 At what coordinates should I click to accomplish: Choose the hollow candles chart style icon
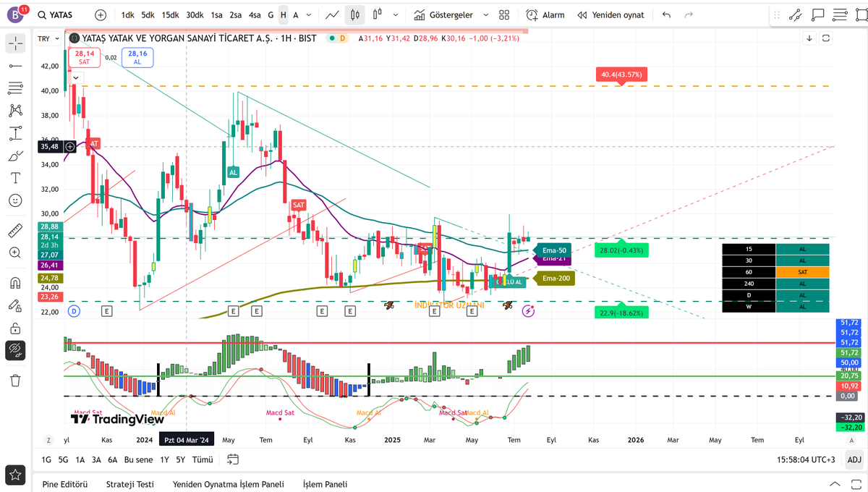click(x=377, y=14)
